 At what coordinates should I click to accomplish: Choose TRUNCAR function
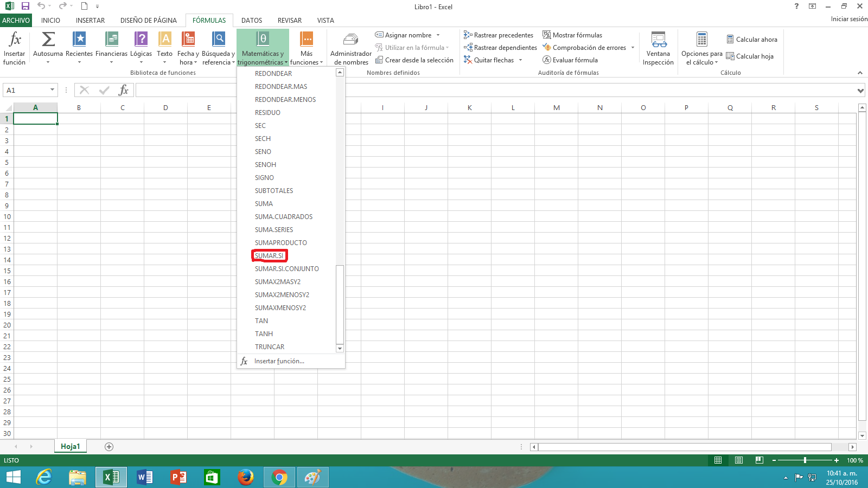point(270,347)
